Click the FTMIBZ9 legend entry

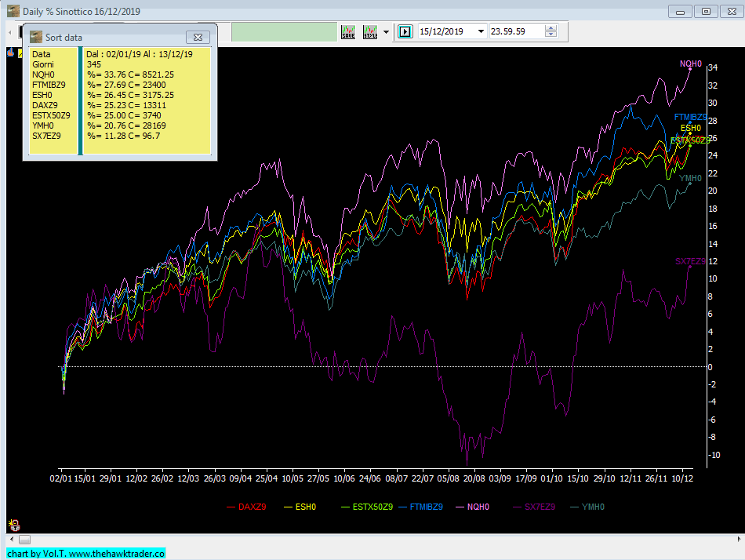tap(420, 507)
